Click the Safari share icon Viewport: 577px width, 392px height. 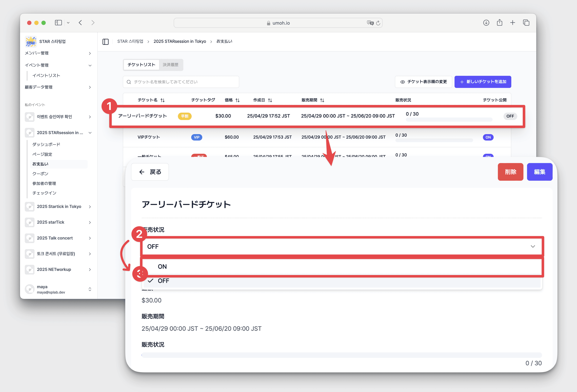(499, 23)
